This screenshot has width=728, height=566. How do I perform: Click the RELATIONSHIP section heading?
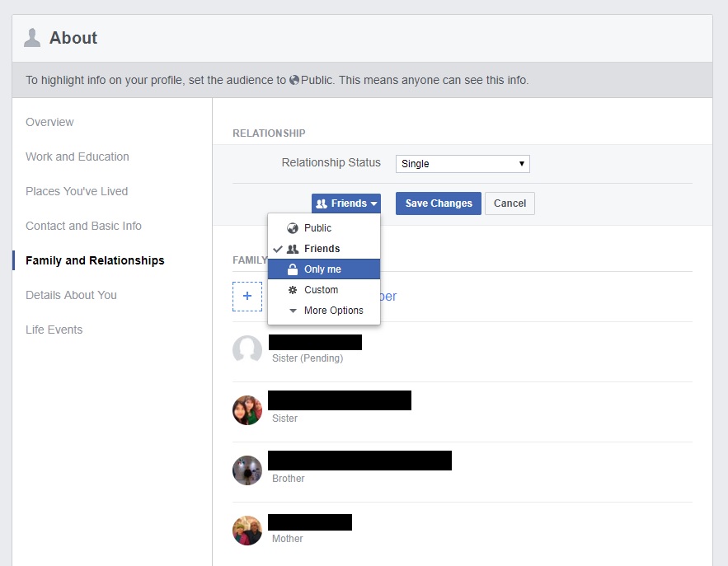tap(269, 133)
